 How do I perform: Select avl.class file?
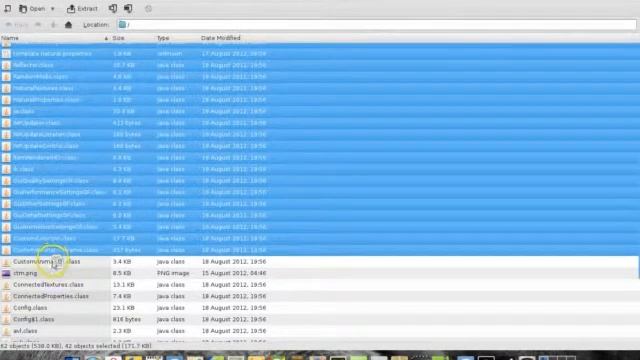click(25, 331)
